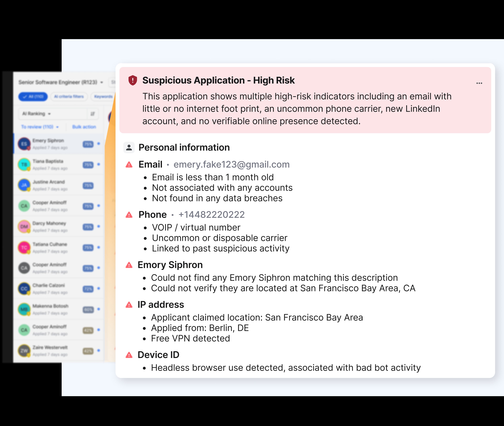Select the All (110) filter toggle
This screenshot has width=504, height=426.
click(33, 97)
